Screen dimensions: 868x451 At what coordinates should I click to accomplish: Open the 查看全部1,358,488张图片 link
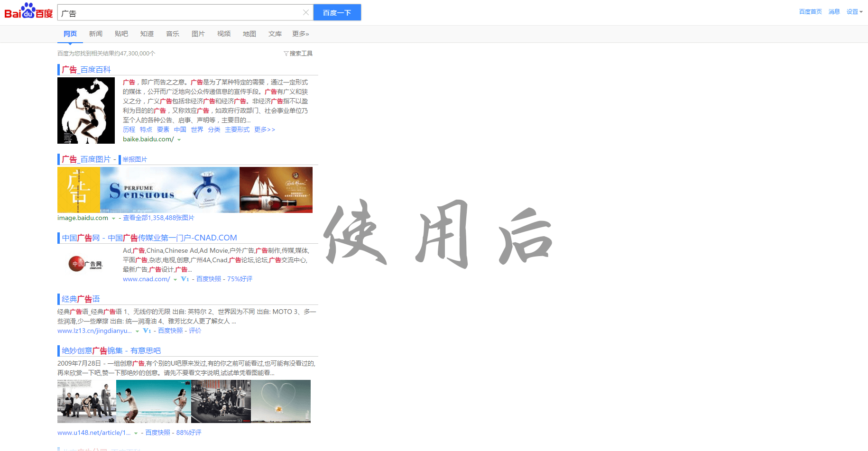pyautogui.click(x=158, y=218)
